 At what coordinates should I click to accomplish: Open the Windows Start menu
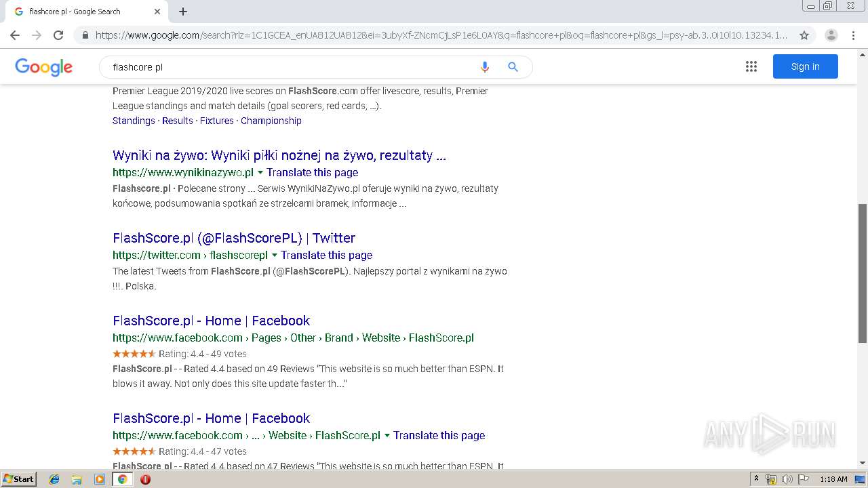(18, 479)
